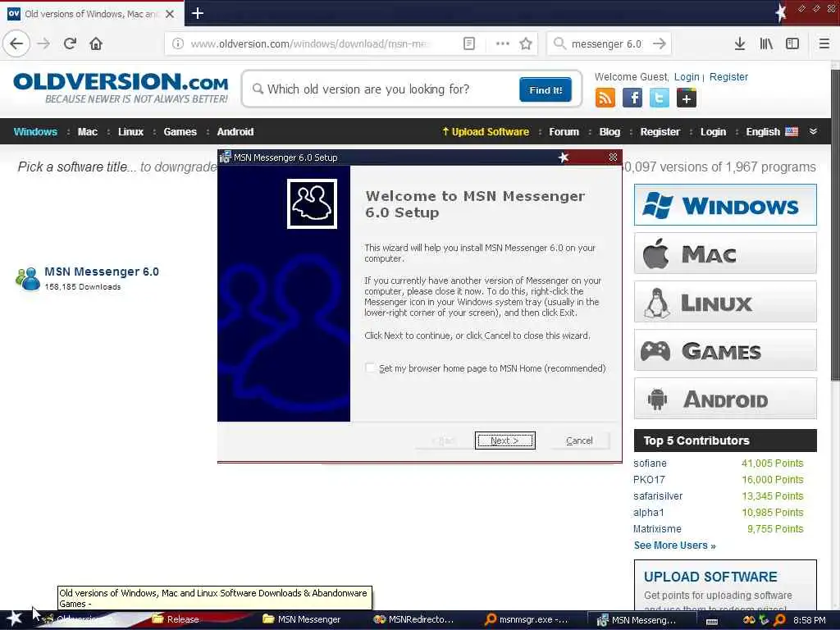Click the Find it! button

click(x=546, y=89)
